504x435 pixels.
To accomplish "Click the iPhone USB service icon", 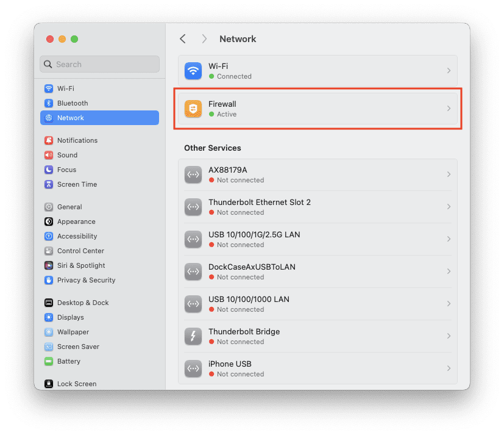I will [193, 368].
